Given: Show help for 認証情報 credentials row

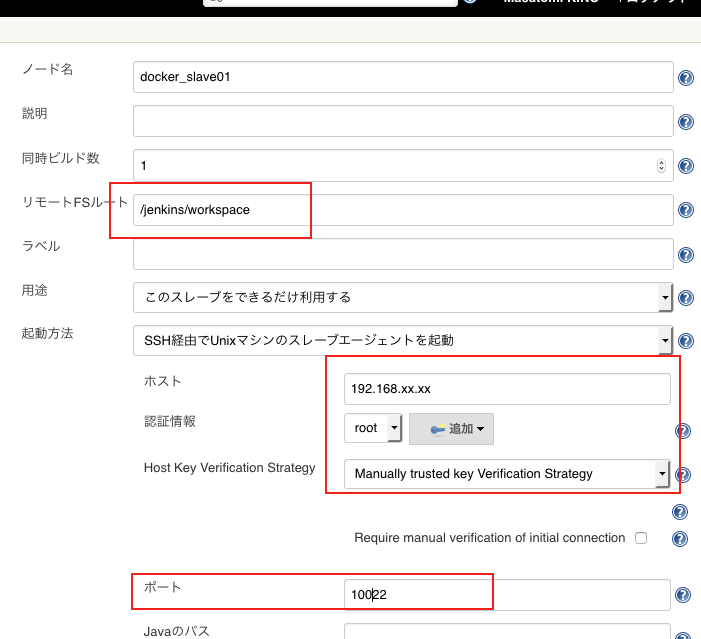Looking at the screenshot, I should (x=683, y=431).
